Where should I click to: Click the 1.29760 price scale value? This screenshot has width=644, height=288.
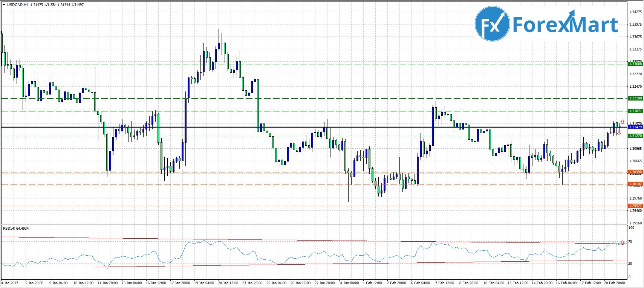[636, 198]
